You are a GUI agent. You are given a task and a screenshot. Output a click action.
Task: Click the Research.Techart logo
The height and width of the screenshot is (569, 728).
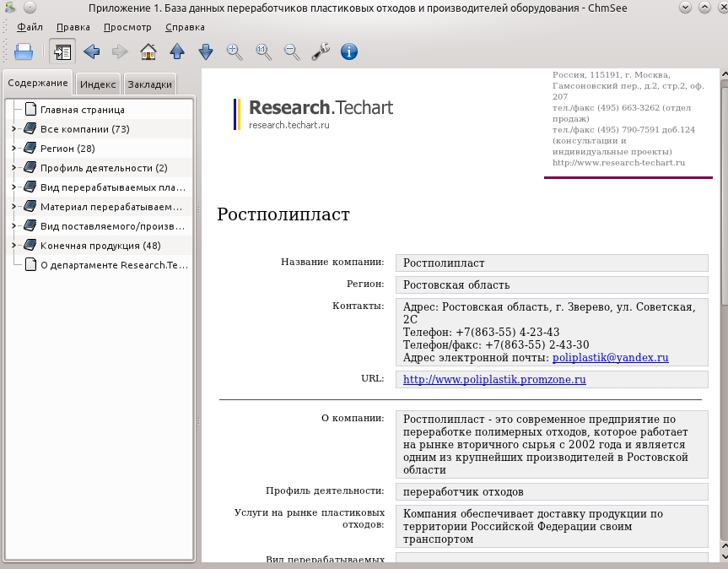314,114
